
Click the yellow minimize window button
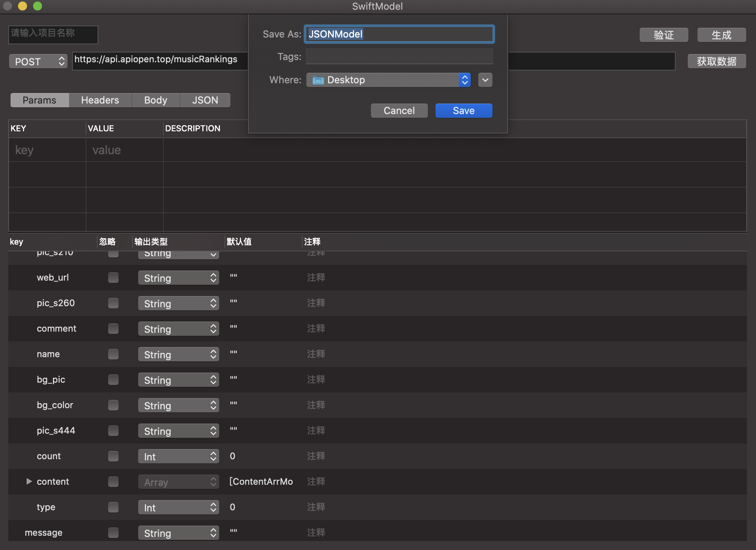pyautogui.click(x=23, y=6)
